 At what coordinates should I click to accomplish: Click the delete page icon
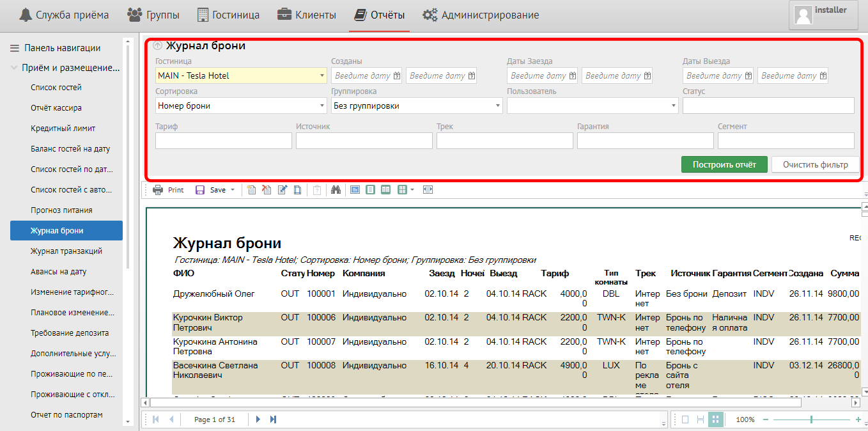267,190
